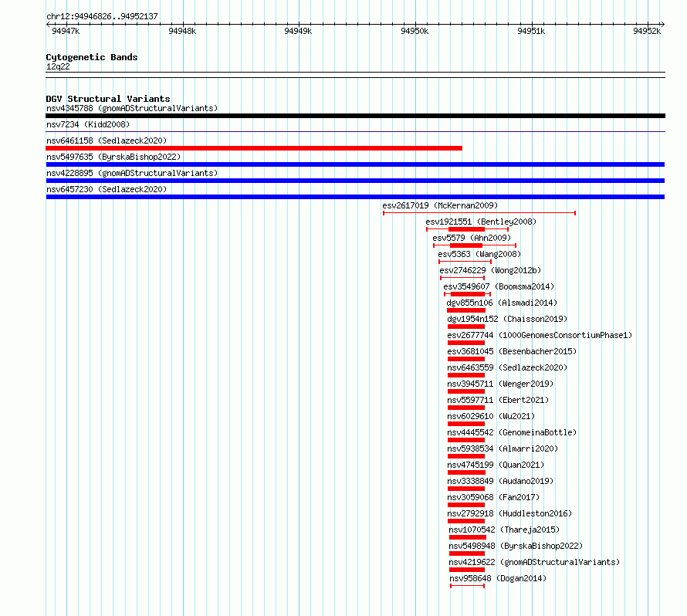687x616 pixels.
Task: Open esv3549607 Boomsma2014 variant label
Action: coord(499,286)
